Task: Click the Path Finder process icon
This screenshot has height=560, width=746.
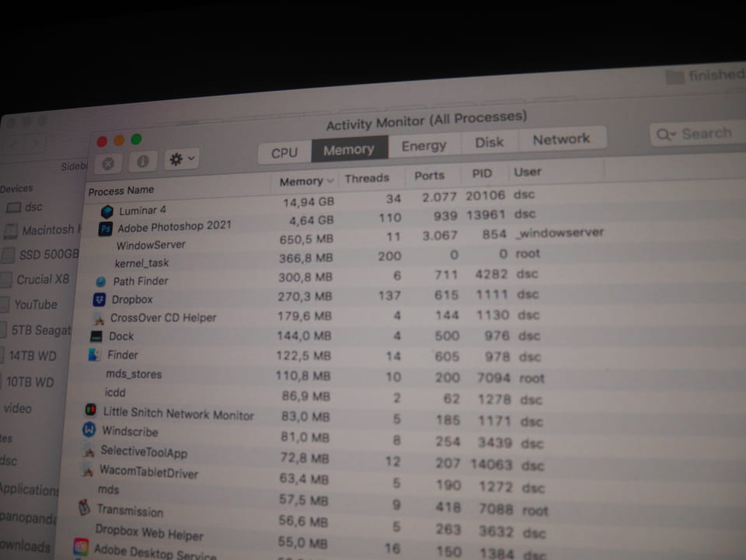Action: [x=101, y=282]
